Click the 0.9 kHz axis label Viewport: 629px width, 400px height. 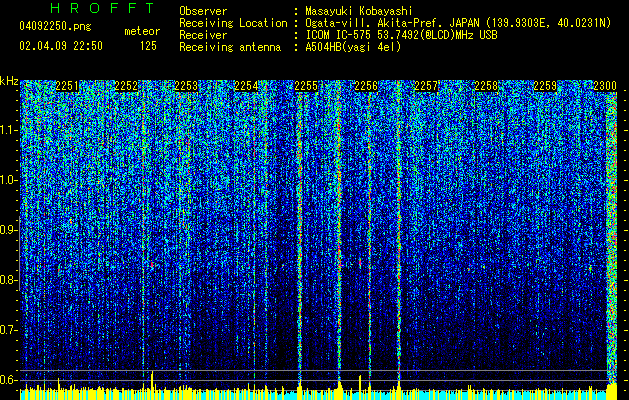click(9, 230)
